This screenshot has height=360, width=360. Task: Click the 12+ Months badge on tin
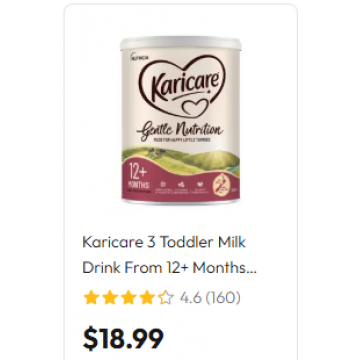138,180
